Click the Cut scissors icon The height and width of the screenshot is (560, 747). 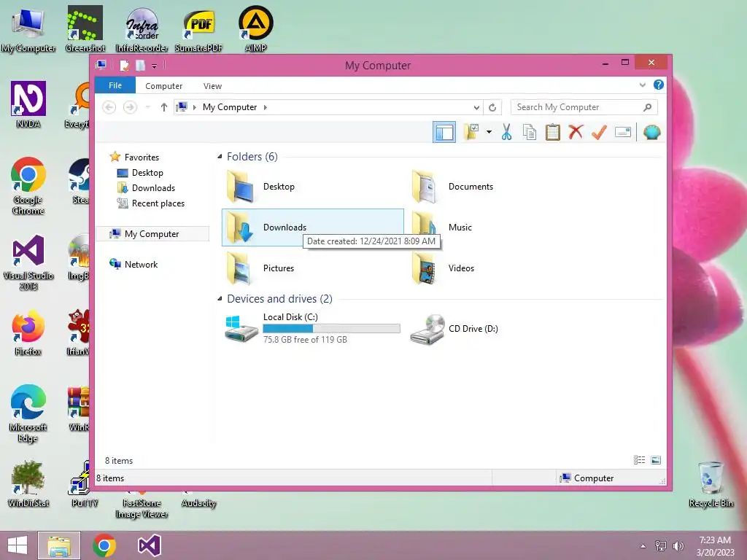pos(506,132)
